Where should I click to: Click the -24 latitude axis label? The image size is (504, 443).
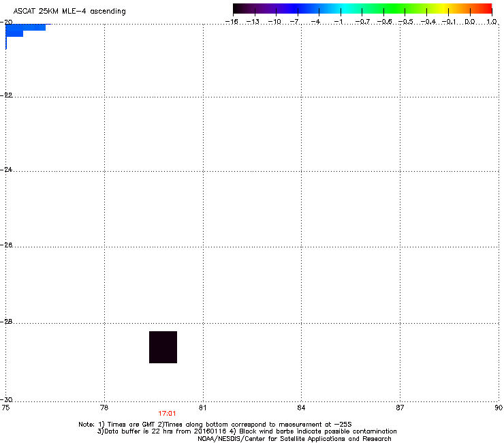click(x=6, y=169)
